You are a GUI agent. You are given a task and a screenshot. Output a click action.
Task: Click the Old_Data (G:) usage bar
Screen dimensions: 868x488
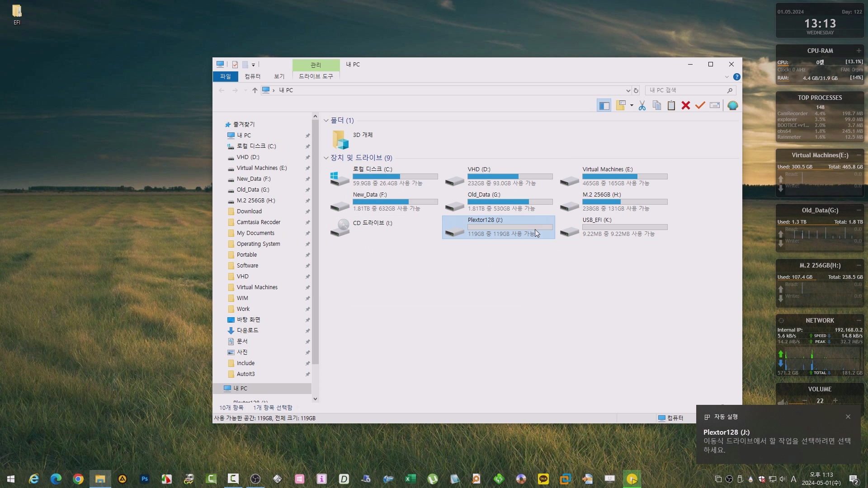pos(509,202)
